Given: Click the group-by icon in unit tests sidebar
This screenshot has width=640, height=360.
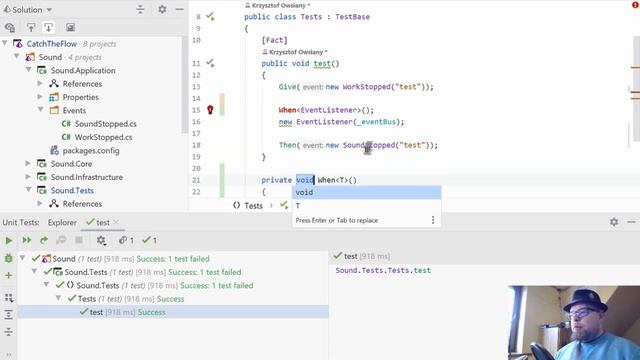Looking at the screenshot, I should click(x=9, y=298).
